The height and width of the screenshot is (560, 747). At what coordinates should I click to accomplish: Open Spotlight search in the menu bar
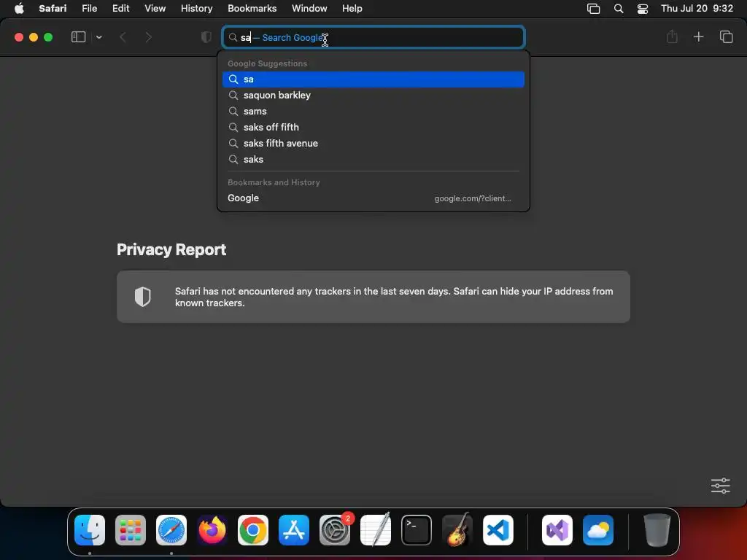point(619,9)
